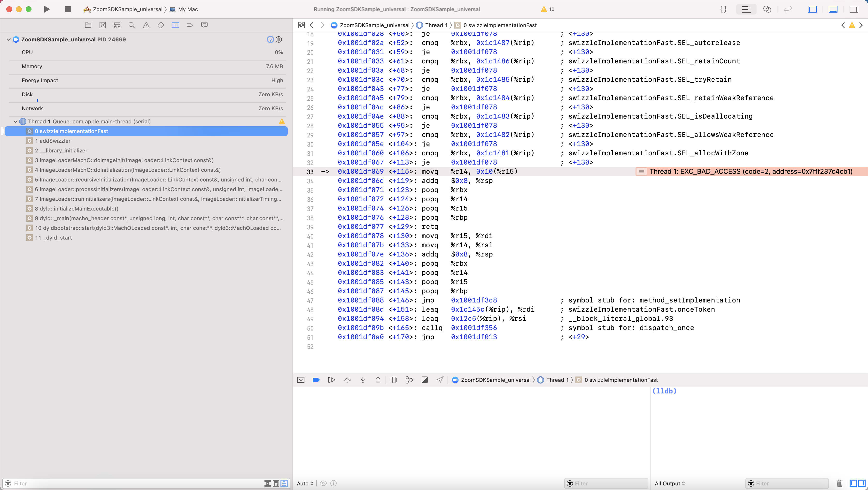Toggle breakpoints activation blue tag button
The height and width of the screenshot is (490, 868).
tap(316, 380)
